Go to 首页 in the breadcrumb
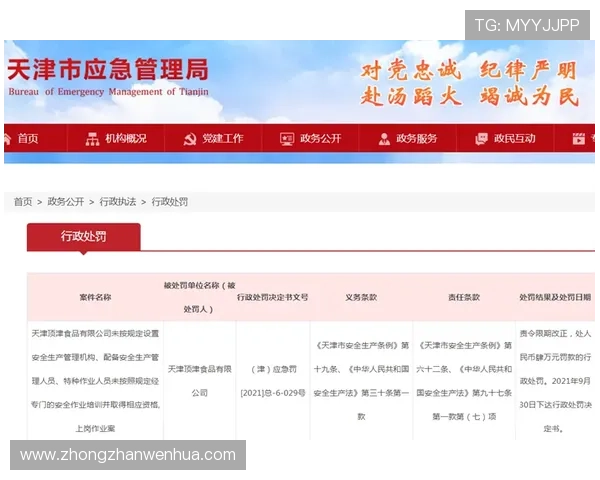 (x=23, y=202)
